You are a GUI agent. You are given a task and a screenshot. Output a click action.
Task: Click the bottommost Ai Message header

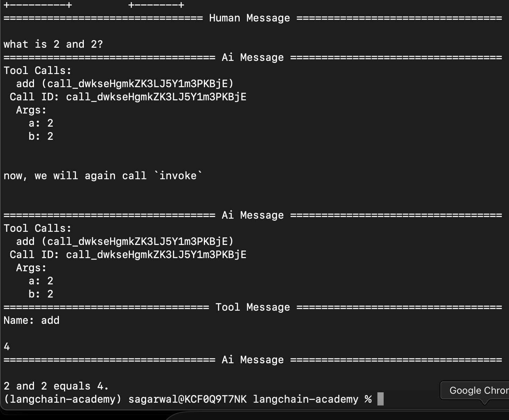point(252,360)
